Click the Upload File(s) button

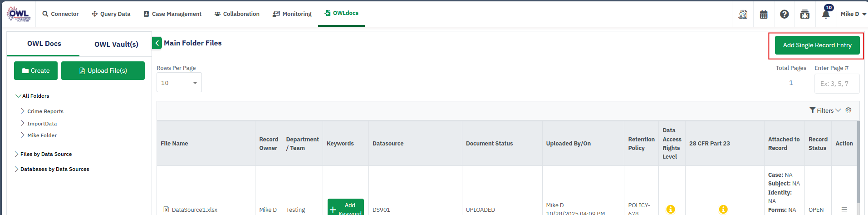103,71
